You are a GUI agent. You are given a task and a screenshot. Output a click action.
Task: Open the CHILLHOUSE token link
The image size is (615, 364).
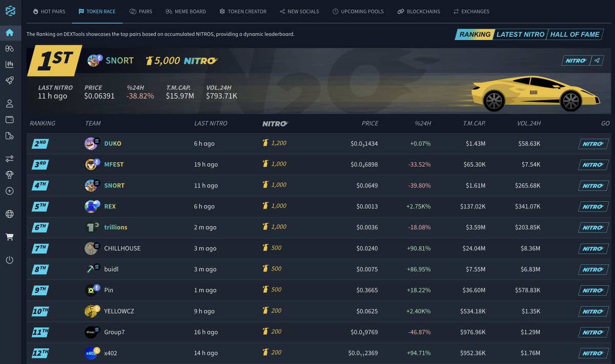[x=122, y=248]
